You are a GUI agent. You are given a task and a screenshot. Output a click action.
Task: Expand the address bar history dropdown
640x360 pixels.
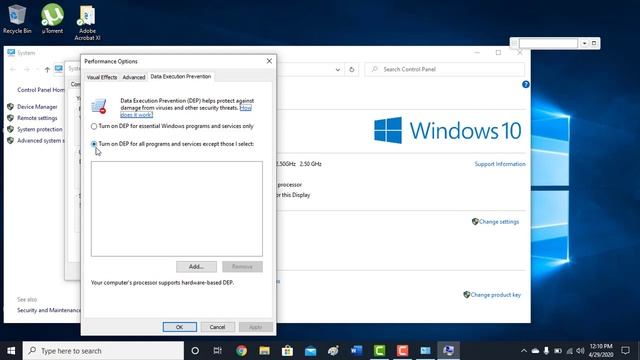tap(338, 69)
